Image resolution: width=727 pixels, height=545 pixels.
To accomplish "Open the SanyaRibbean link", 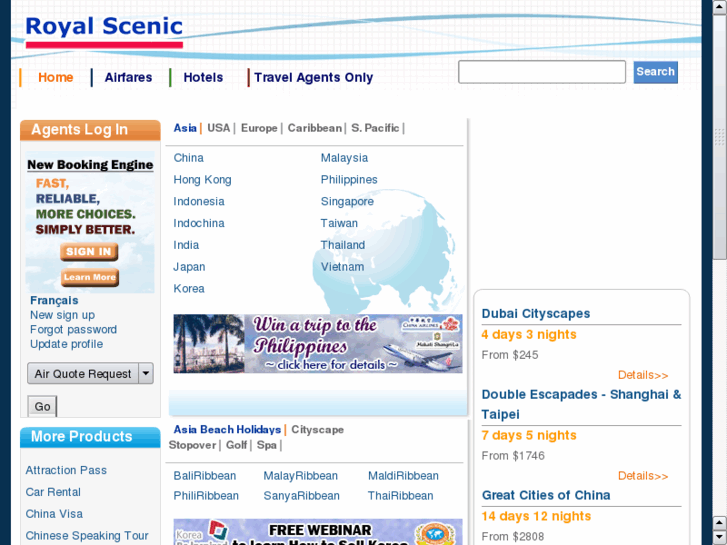I will 301,496.
